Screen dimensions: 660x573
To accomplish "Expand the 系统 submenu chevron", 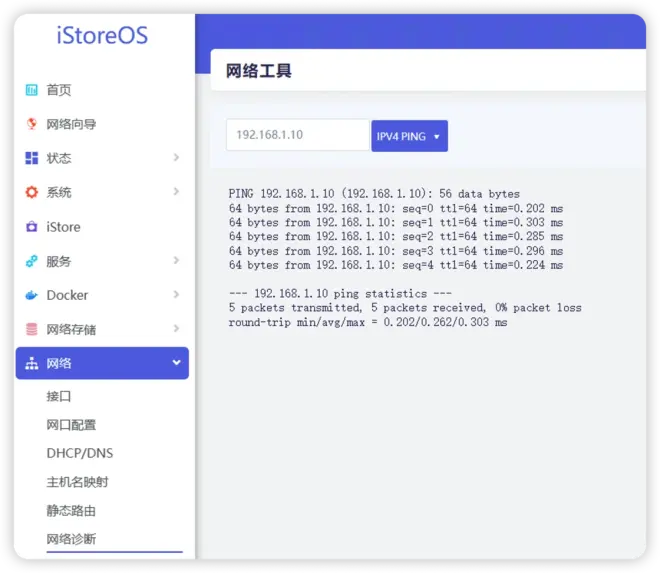I will coord(176,192).
